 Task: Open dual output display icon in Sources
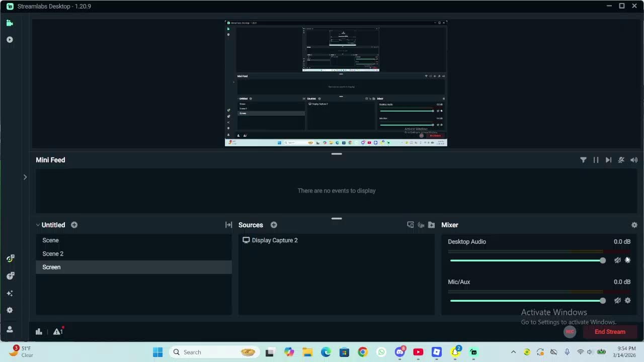tap(410, 225)
